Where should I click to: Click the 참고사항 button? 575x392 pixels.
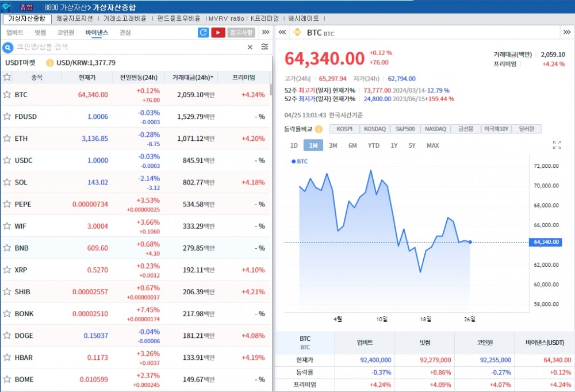[241, 33]
